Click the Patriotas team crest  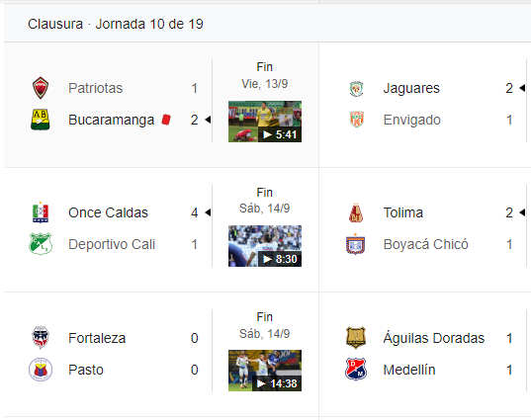pyautogui.click(x=41, y=88)
